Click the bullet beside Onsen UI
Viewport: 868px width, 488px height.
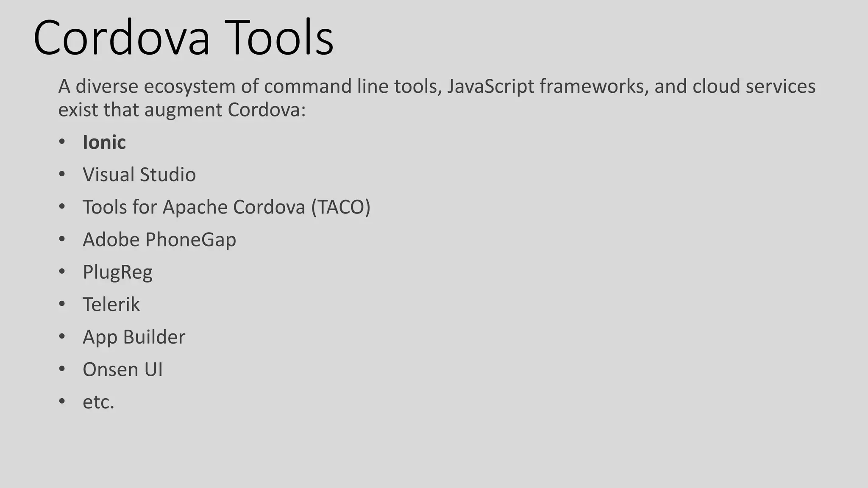coord(62,369)
